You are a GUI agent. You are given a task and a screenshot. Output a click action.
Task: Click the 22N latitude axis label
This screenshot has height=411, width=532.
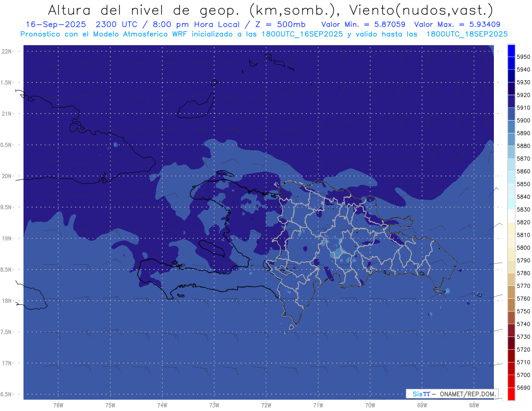click(x=7, y=51)
